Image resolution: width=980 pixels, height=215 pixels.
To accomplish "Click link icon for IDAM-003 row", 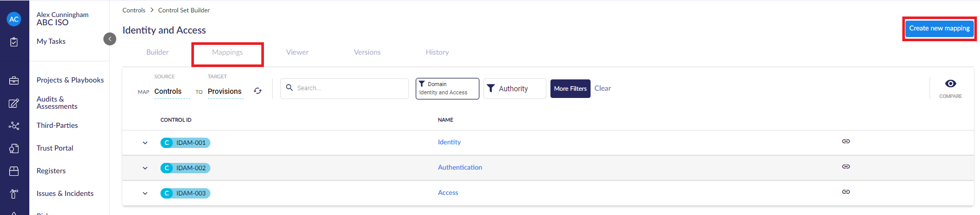I will coord(846,192).
